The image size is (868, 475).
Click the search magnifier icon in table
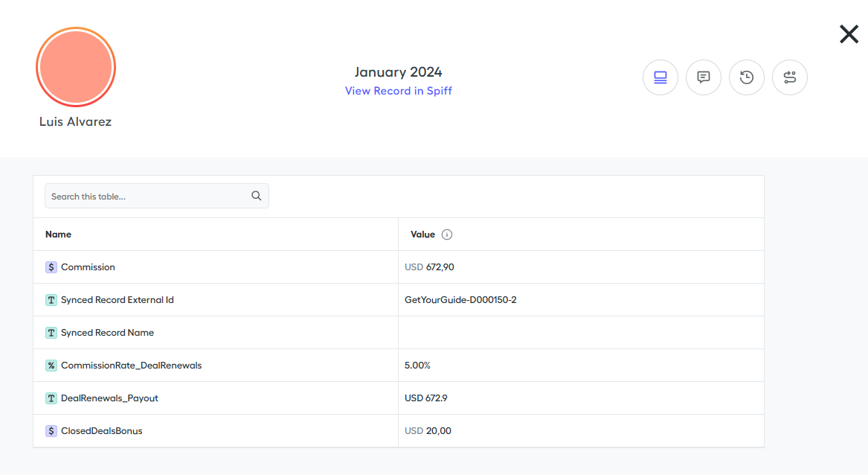point(257,196)
